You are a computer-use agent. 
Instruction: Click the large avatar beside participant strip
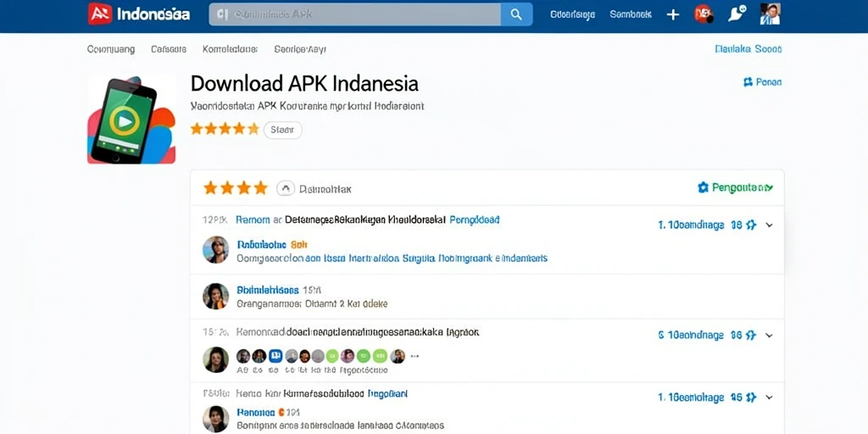(215, 359)
